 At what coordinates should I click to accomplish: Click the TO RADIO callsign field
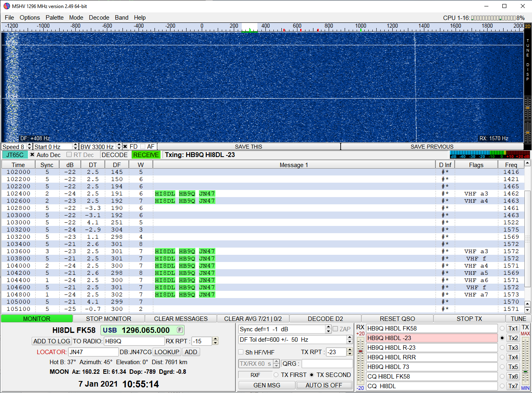(134, 341)
